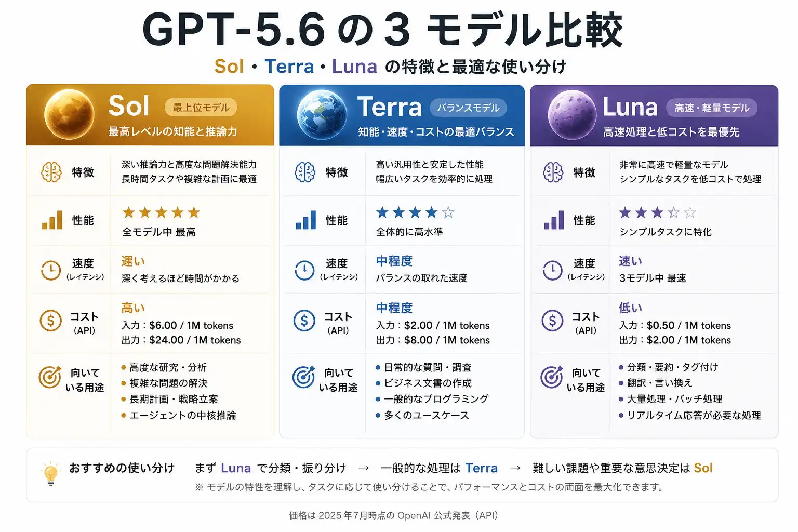Click the orange bar chart icon for Sol 性能
This screenshot has width=798, height=532.
[52, 220]
